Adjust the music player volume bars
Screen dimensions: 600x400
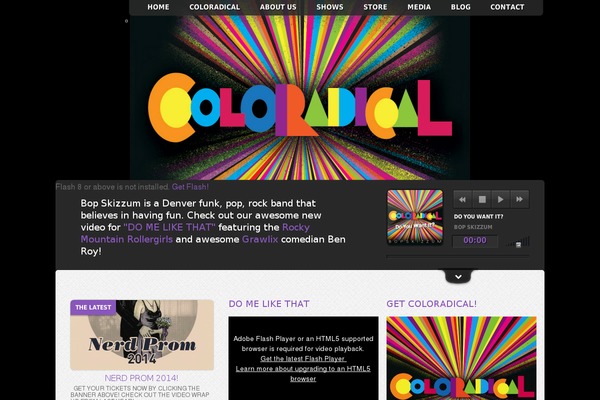pos(518,242)
